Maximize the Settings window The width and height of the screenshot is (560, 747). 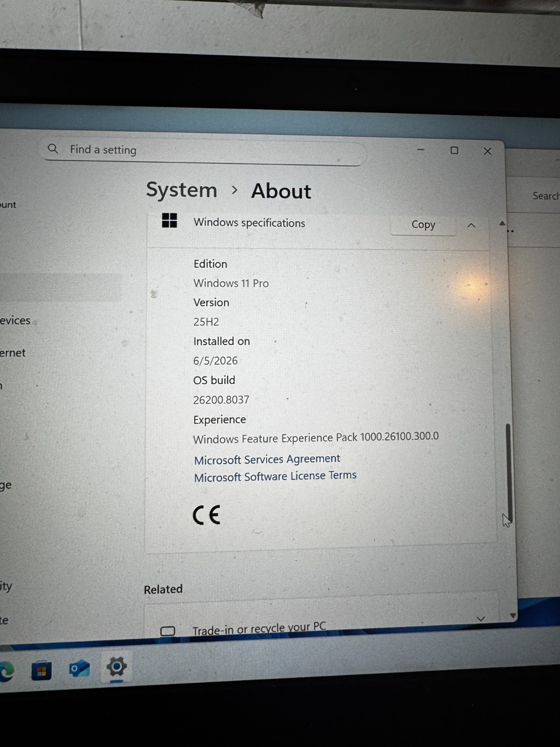pos(454,150)
